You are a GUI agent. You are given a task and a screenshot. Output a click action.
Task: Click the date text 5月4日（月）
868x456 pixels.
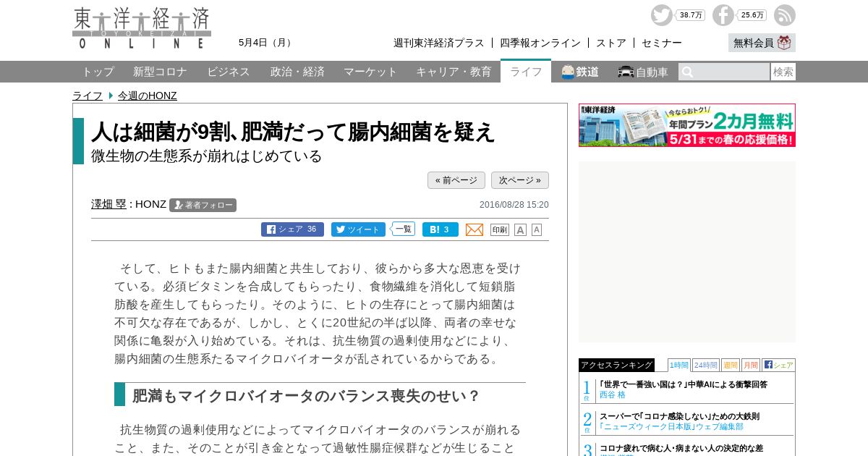coord(267,43)
